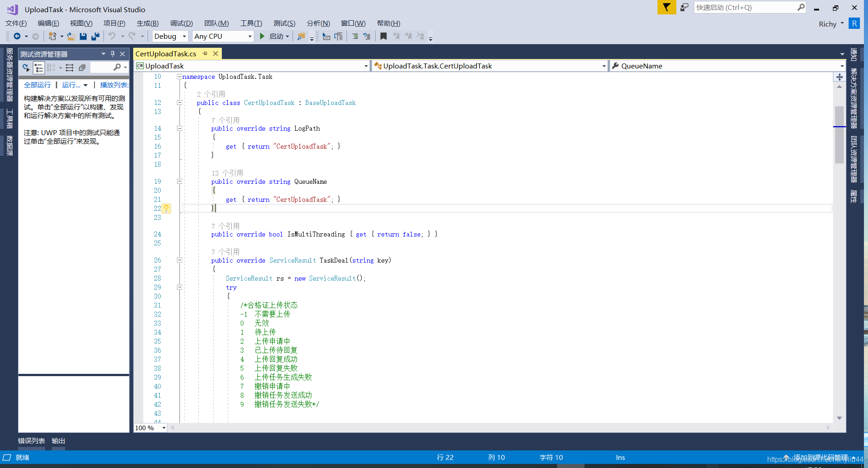Collapse the namespace UploadTask.Task block
The height and width of the screenshot is (468, 868).
tap(179, 77)
